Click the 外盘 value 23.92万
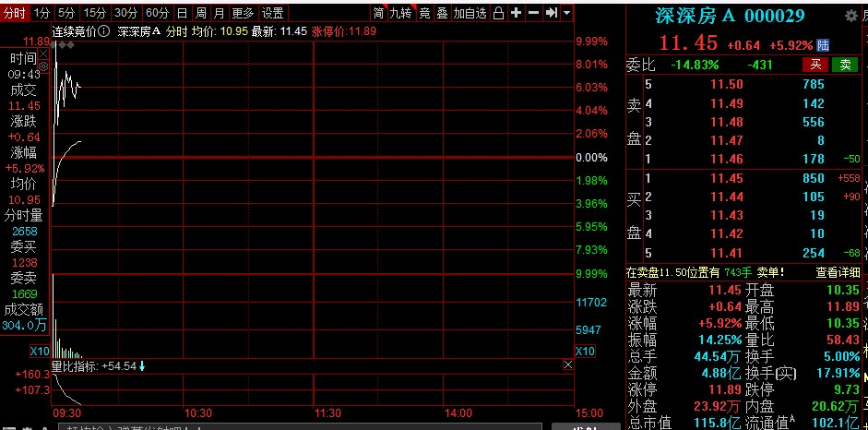The height and width of the screenshot is (430, 868). (x=718, y=406)
